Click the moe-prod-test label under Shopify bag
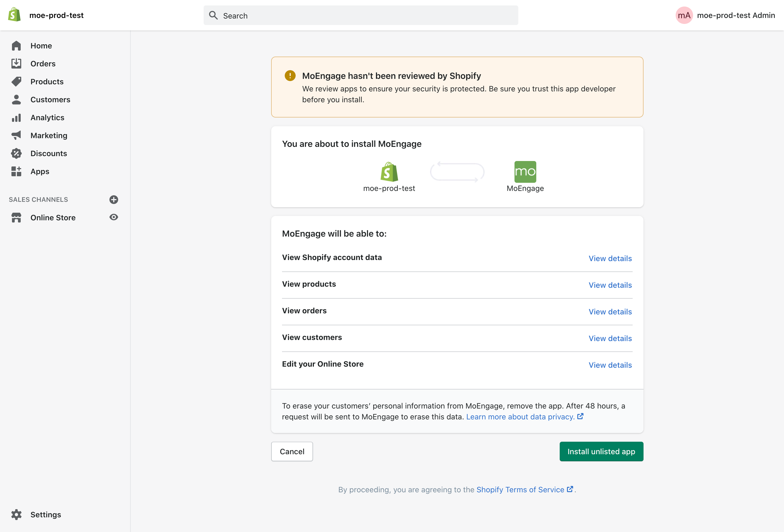The width and height of the screenshot is (784, 532). click(x=389, y=188)
